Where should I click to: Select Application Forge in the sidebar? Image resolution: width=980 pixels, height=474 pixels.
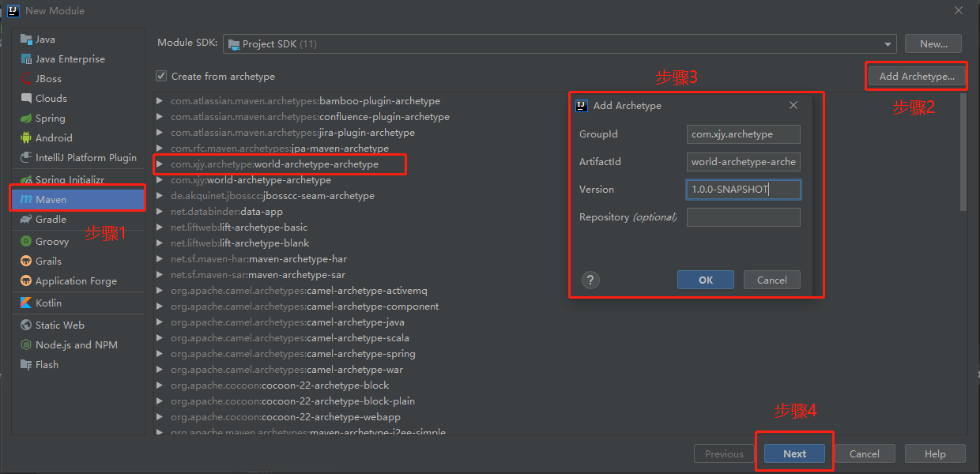point(77,280)
